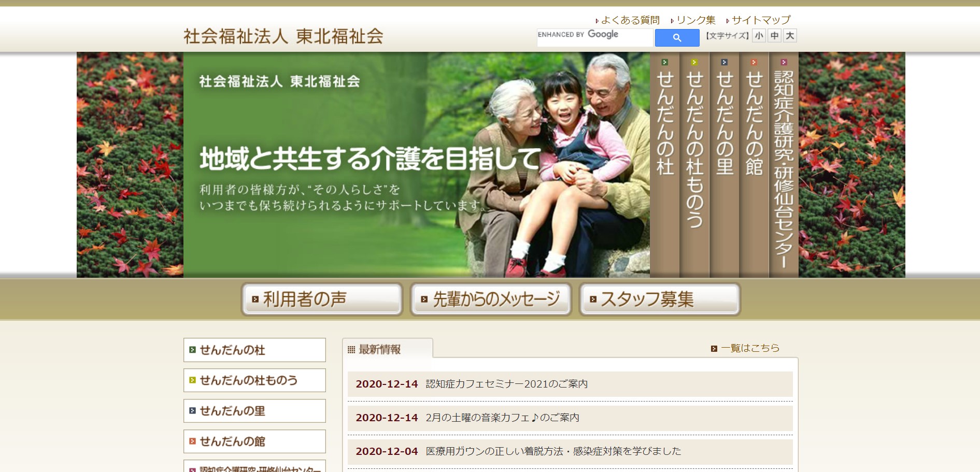Set text size to medium (中)
The height and width of the screenshot is (472, 980).
(x=774, y=36)
